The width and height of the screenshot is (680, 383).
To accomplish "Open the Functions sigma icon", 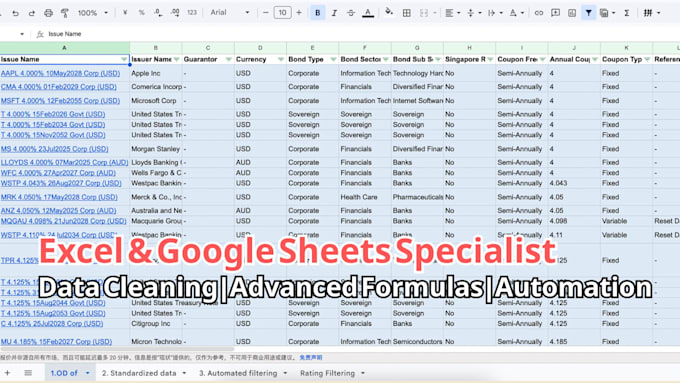I will click(x=627, y=13).
